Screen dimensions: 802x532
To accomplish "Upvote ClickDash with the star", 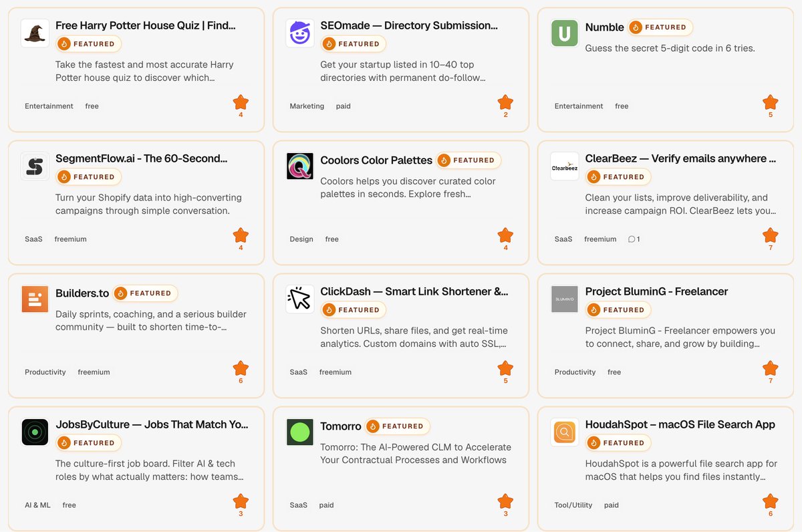I will click(505, 368).
